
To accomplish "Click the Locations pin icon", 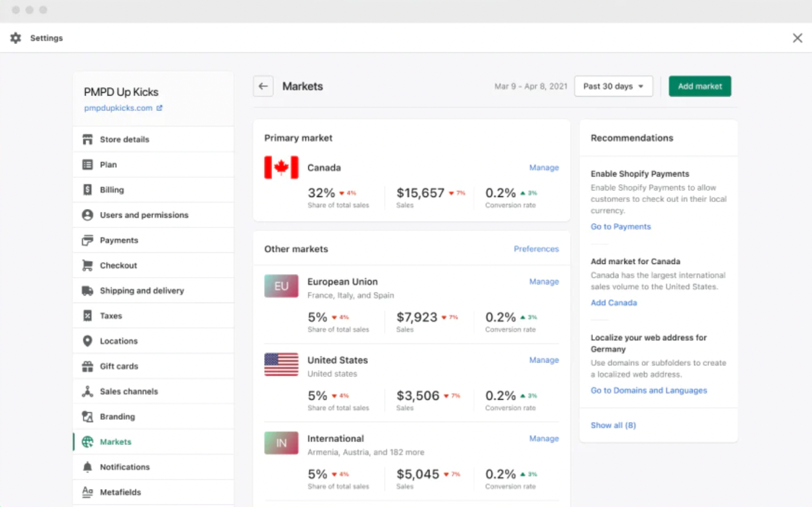I will 87,341.
